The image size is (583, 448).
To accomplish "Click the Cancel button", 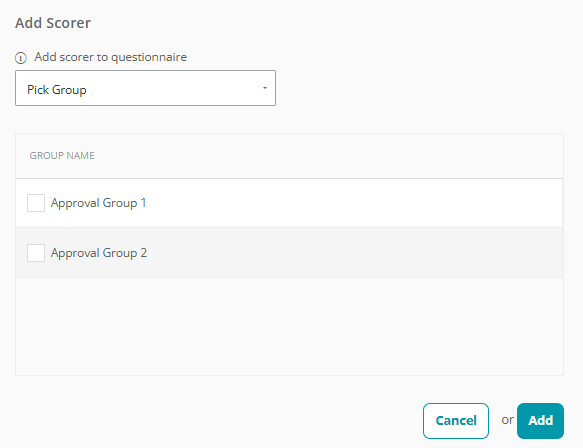I will pyautogui.click(x=456, y=421).
